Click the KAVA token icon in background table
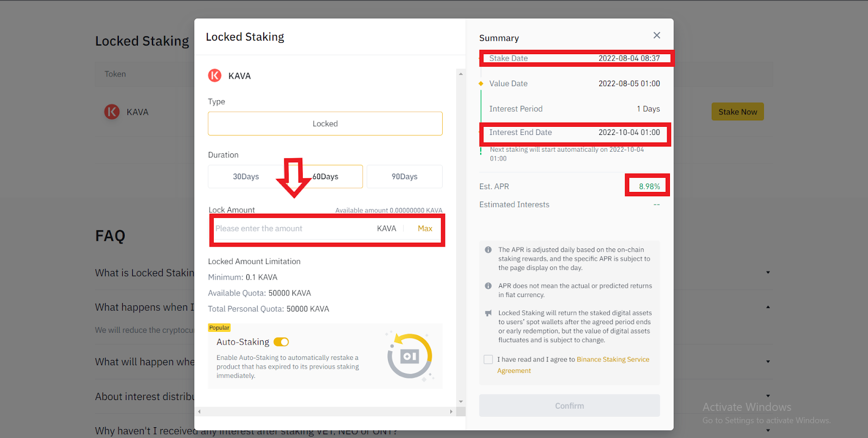 tap(112, 112)
